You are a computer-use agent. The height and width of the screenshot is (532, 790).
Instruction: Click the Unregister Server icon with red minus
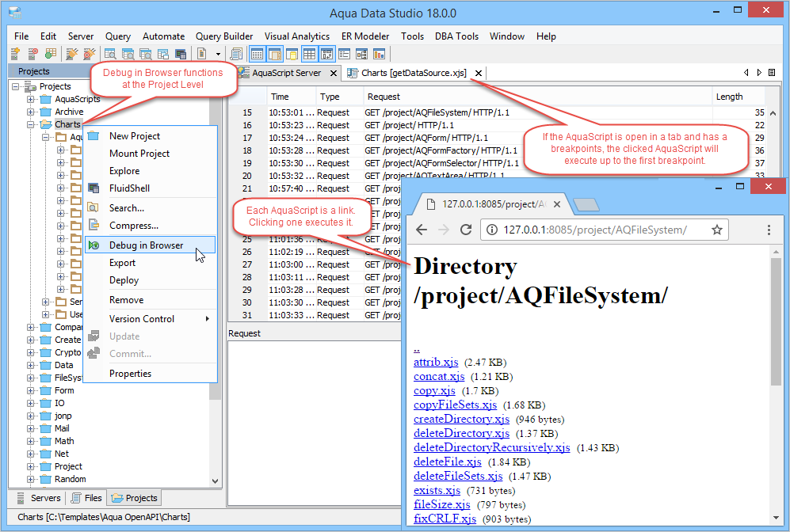pos(32,53)
